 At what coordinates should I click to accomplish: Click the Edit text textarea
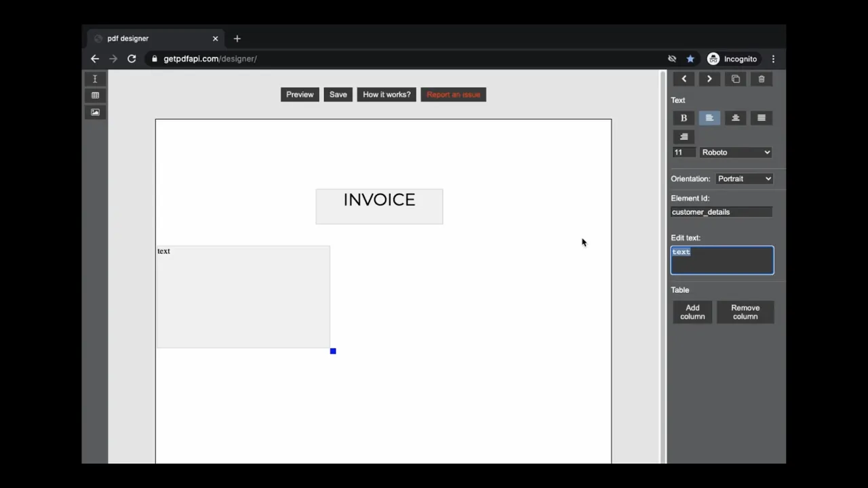point(722,260)
